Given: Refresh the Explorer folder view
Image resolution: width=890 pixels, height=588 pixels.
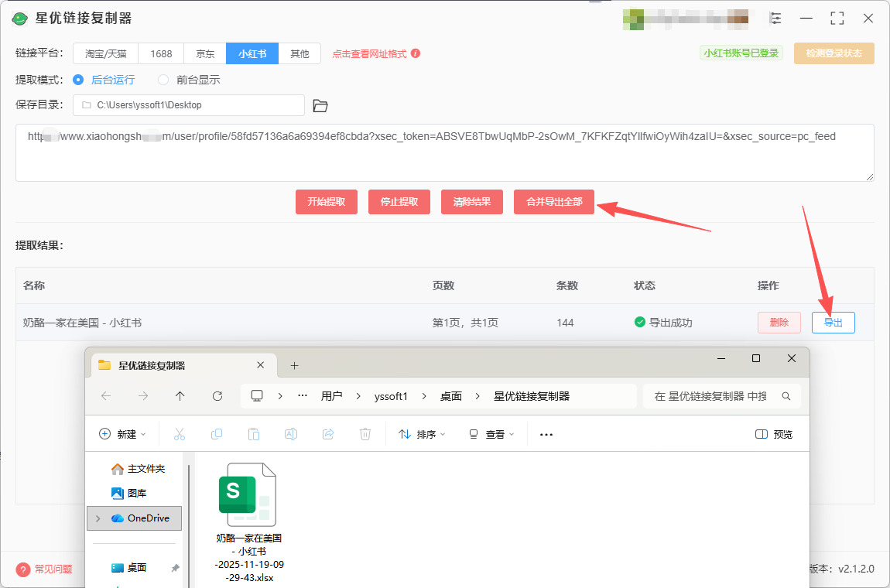Looking at the screenshot, I should (217, 396).
